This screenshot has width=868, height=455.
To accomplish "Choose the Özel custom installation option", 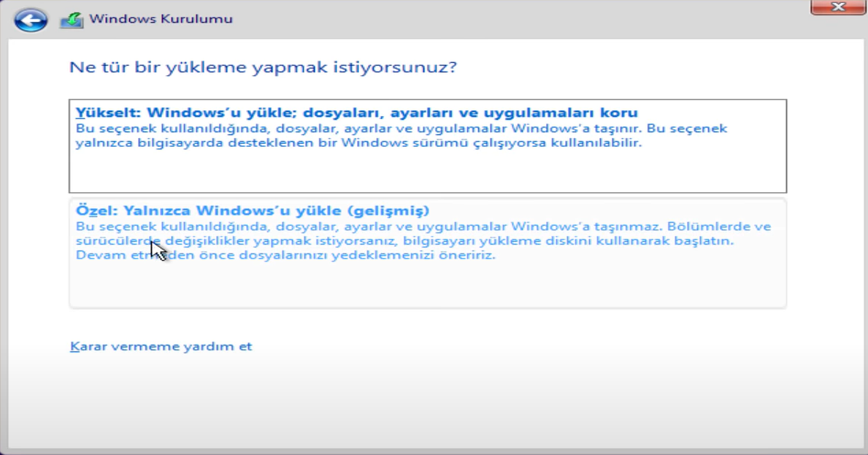I will tap(427, 253).
